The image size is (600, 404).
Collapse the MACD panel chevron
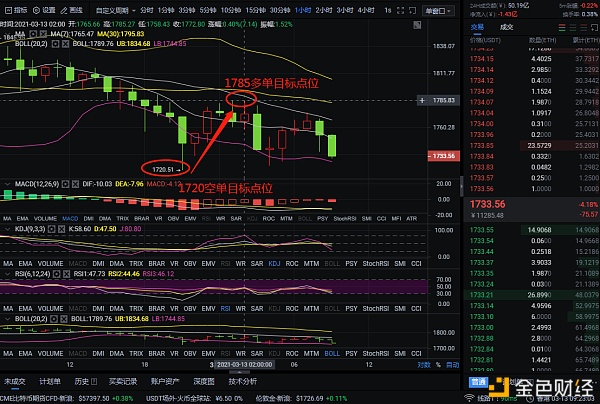[7, 184]
